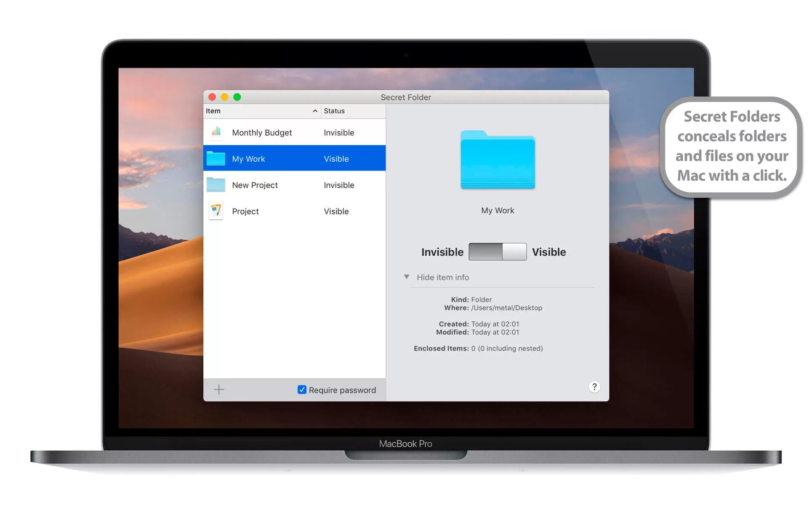Click the New Project folder icon
Image resolution: width=812 pixels, height=508 pixels.
[x=216, y=184]
